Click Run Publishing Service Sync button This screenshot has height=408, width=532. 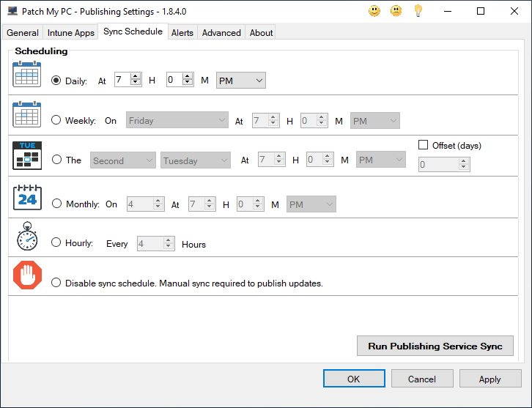coord(435,346)
